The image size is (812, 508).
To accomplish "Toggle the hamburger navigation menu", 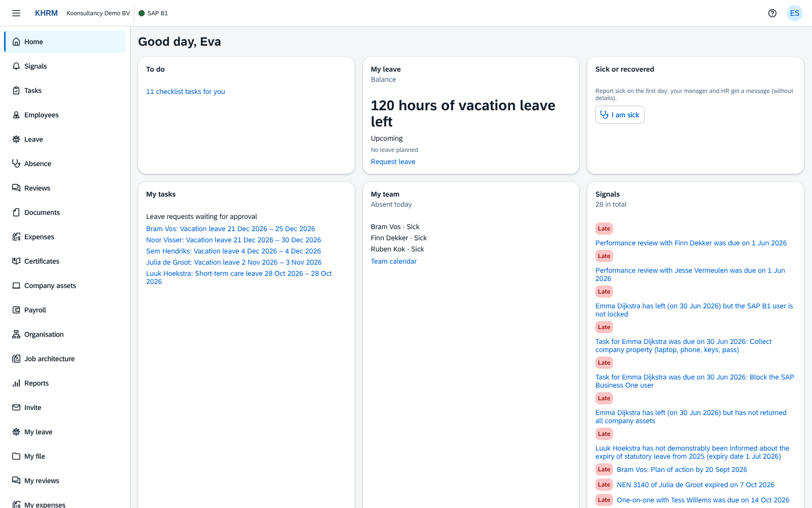I will point(16,13).
